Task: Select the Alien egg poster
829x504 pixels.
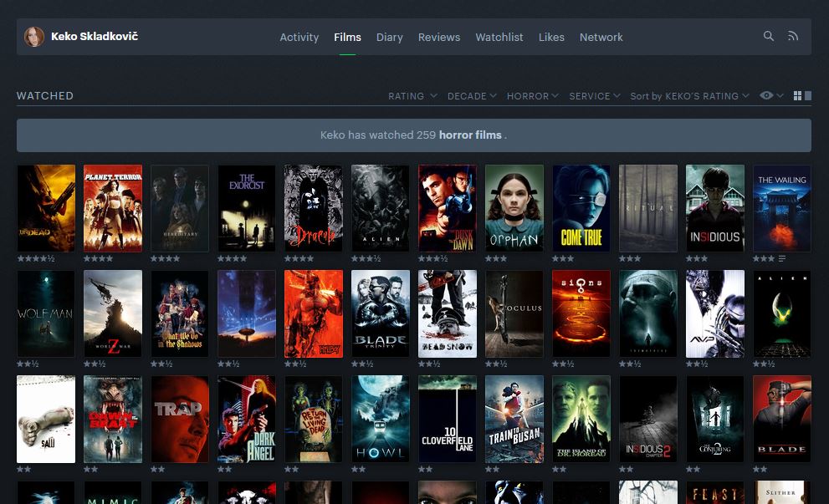Action: (x=782, y=313)
